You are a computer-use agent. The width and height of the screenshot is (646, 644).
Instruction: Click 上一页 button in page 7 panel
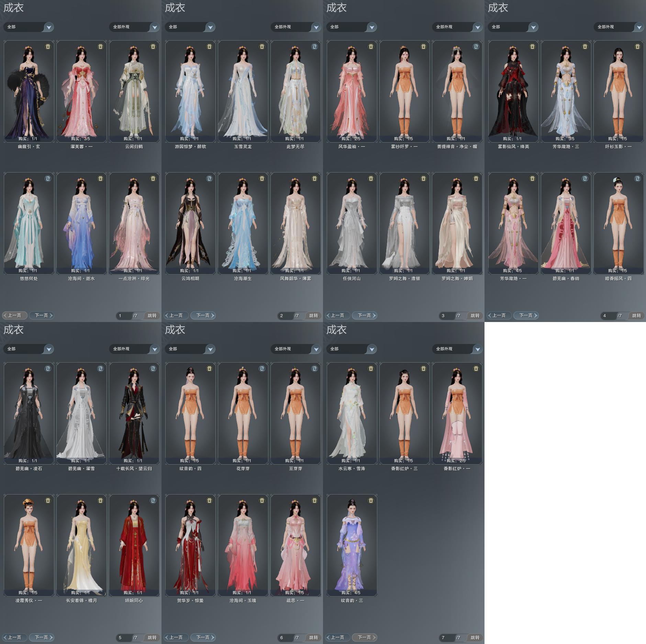(x=337, y=637)
